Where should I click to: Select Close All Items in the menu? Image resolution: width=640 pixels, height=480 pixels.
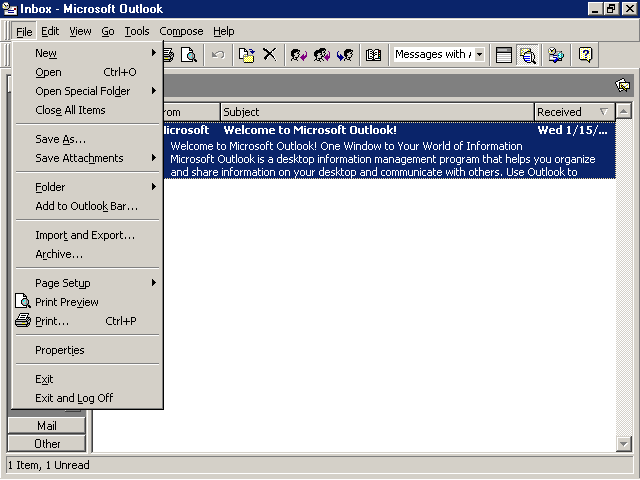point(87,110)
